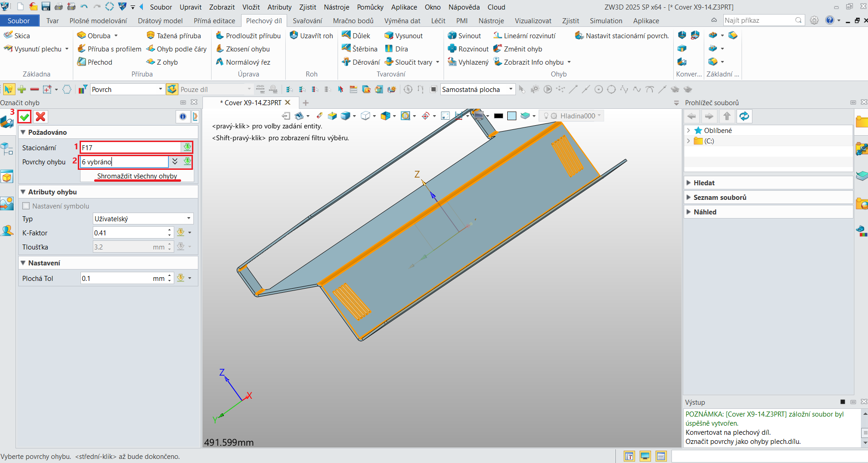Open the Hladina000 layer selector
This screenshot has height=463, width=868.
[572, 116]
